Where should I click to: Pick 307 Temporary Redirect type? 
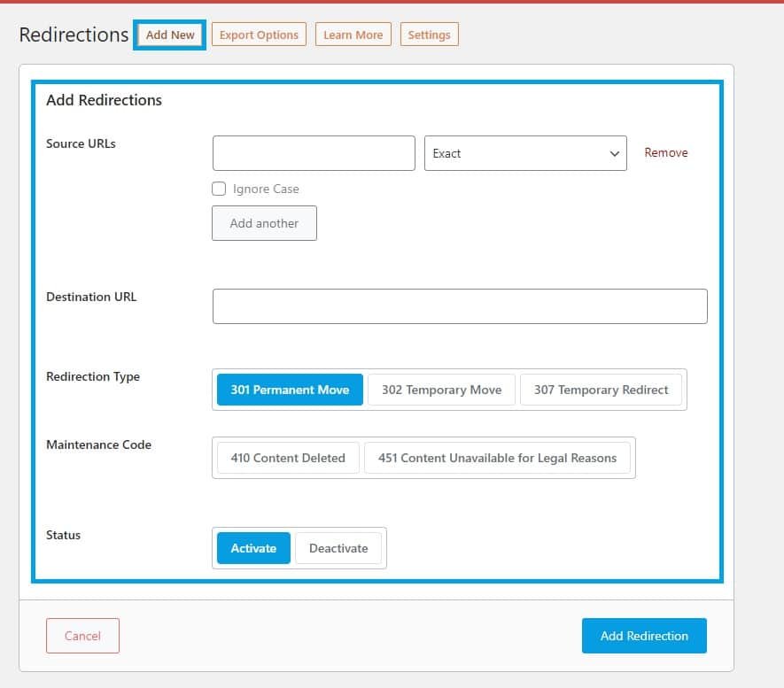click(x=601, y=390)
